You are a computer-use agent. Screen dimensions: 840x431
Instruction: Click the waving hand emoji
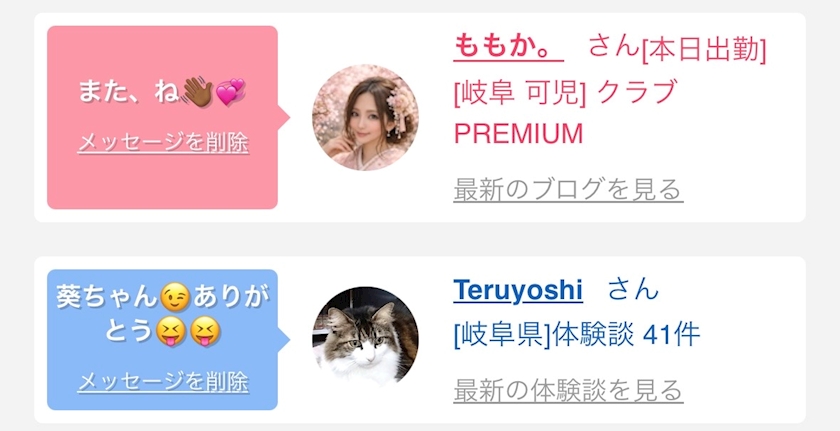(197, 92)
